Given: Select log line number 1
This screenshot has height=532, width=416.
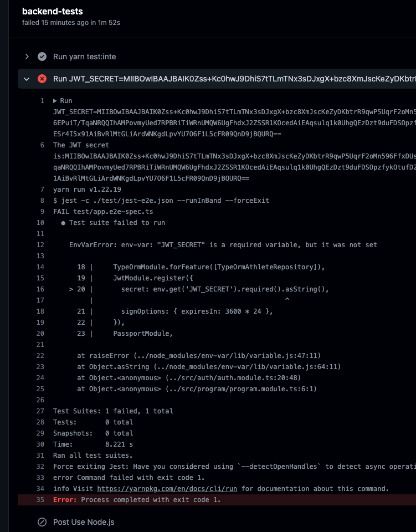Looking at the screenshot, I should click(42, 101).
